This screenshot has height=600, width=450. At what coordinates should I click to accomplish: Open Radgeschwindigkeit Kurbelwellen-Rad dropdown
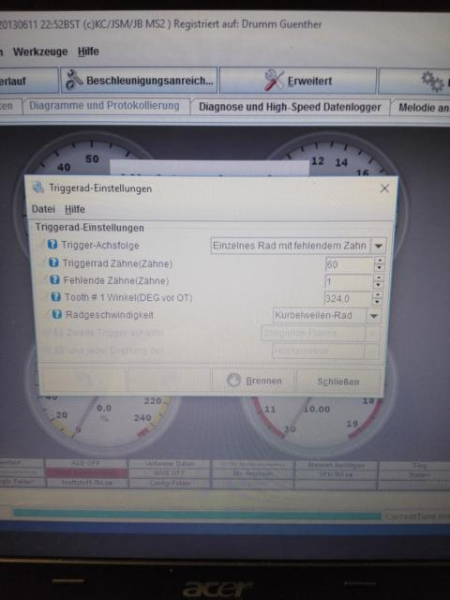click(374, 316)
